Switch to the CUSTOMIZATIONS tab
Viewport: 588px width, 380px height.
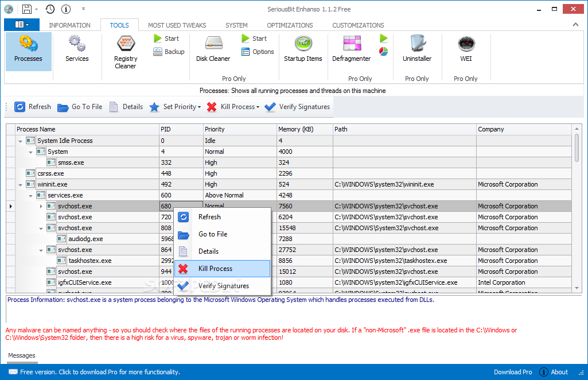(x=358, y=25)
